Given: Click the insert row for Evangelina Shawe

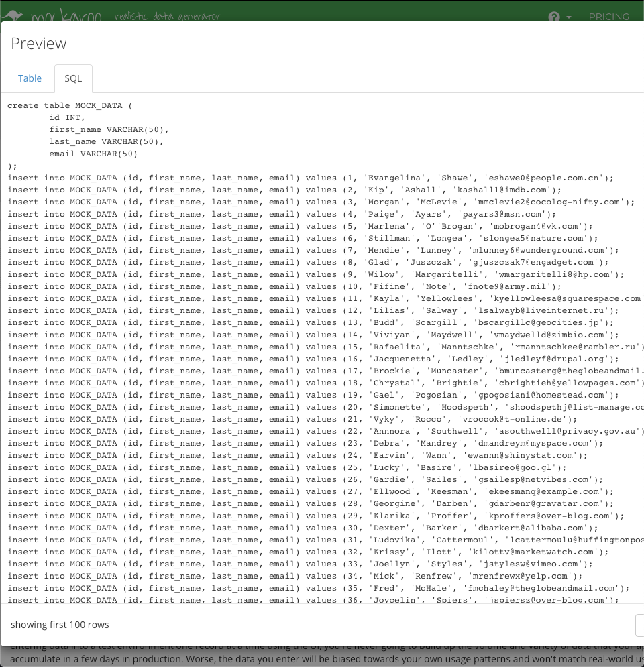Looking at the screenshot, I should (311, 178).
